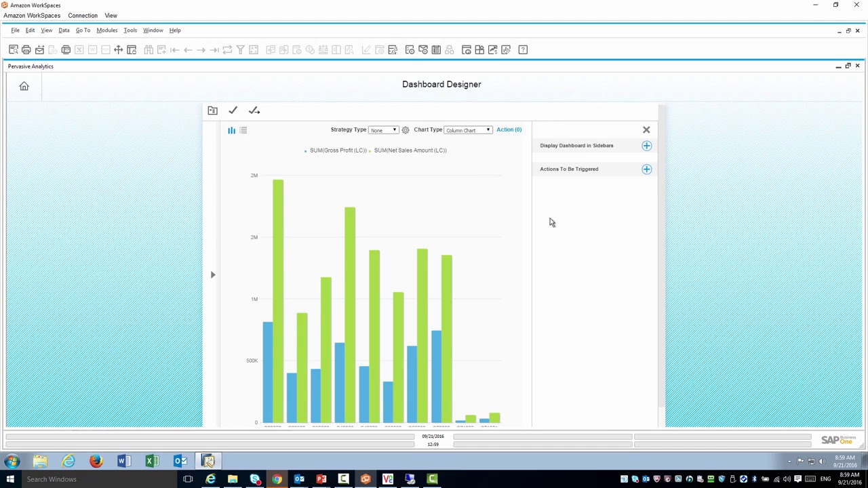Open Amazon WorkSpaces menu
The width and height of the screenshot is (868, 488).
pyautogui.click(x=32, y=15)
